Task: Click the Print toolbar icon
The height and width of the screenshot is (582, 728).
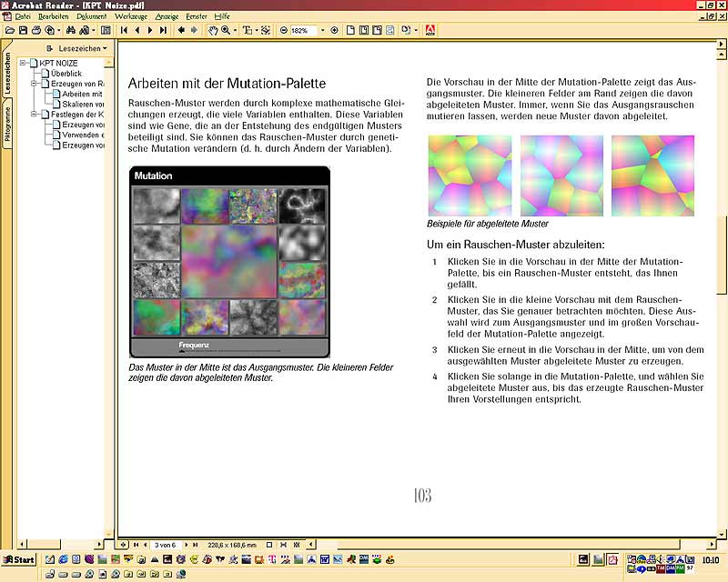Action: [x=36, y=30]
